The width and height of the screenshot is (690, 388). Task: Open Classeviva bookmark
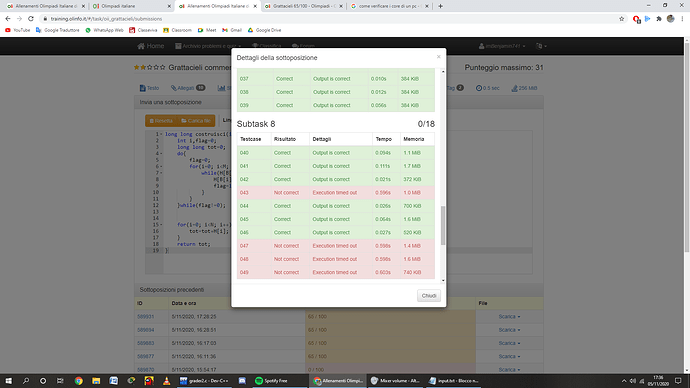tap(143, 30)
